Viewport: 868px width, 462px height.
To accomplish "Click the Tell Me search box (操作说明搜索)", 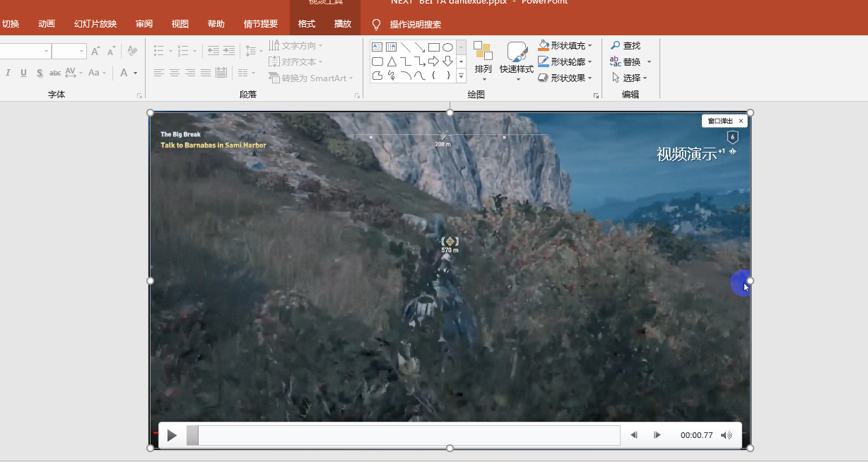I will [x=415, y=25].
